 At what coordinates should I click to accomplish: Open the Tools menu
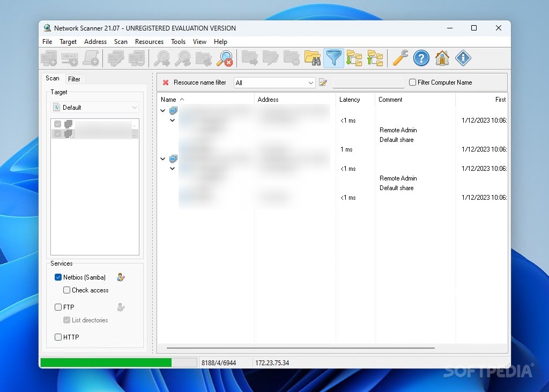pyautogui.click(x=178, y=42)
